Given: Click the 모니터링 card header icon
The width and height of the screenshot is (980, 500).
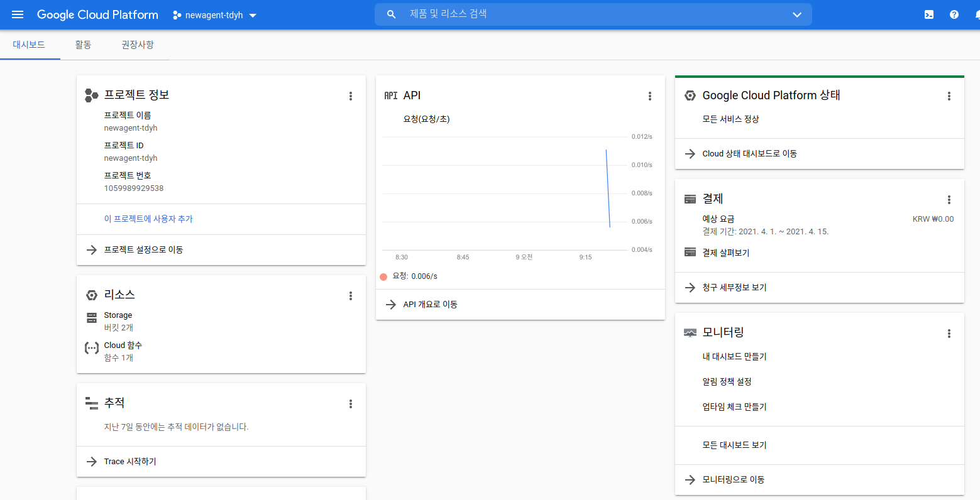Looking at the screenshot, I should 690,333.
